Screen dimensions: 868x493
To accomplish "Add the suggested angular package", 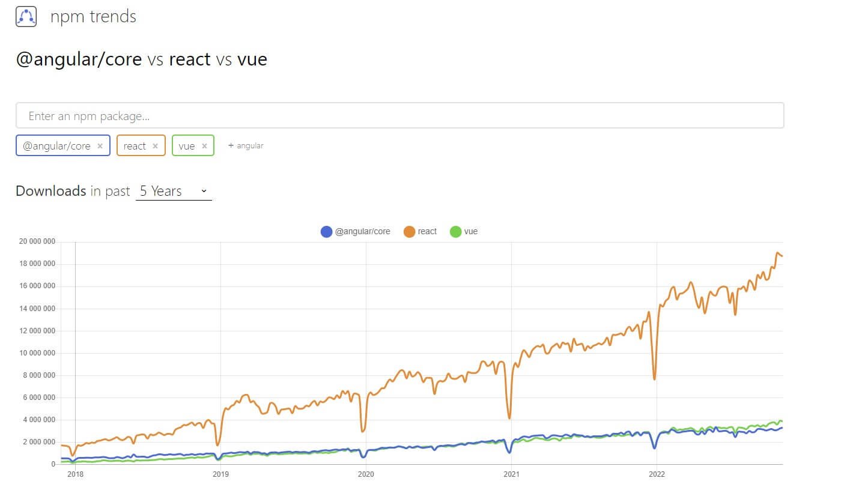I will pyautogui.click(x=246, y=146).
